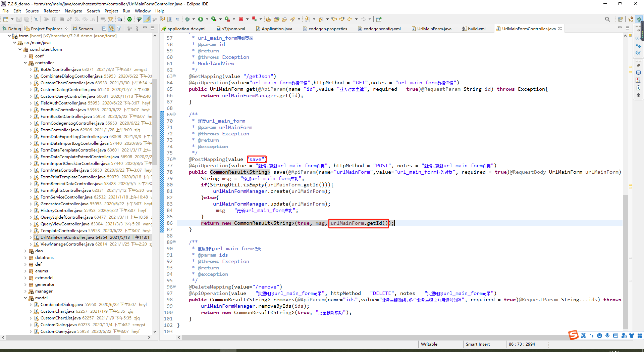Toggle Link with Editor in Project Explorer
Viewport: 644px width, 352px height.
tap(111, 29)
